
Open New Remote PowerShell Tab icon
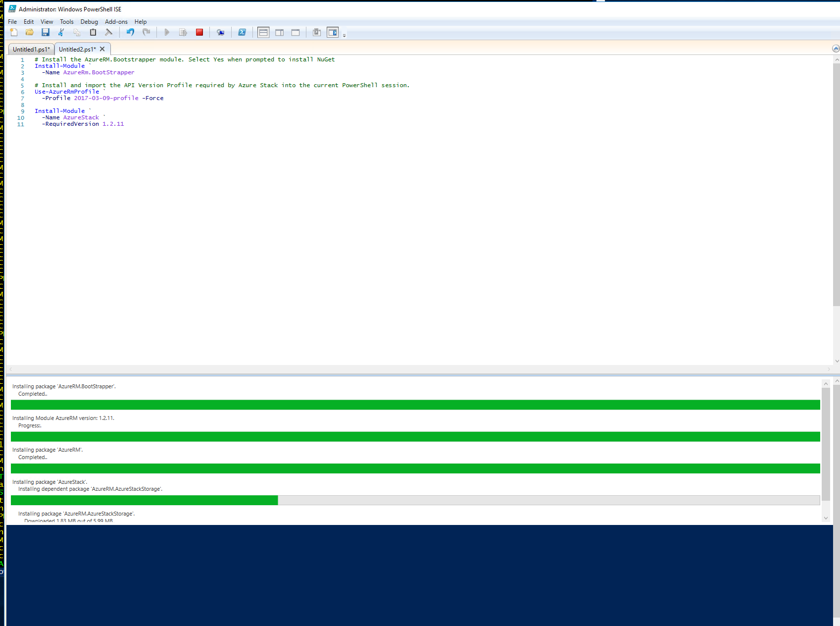pos(221,32)
